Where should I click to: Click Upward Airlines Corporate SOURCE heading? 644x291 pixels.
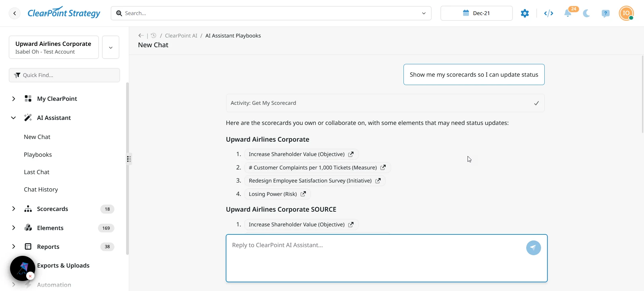[281, 209]
